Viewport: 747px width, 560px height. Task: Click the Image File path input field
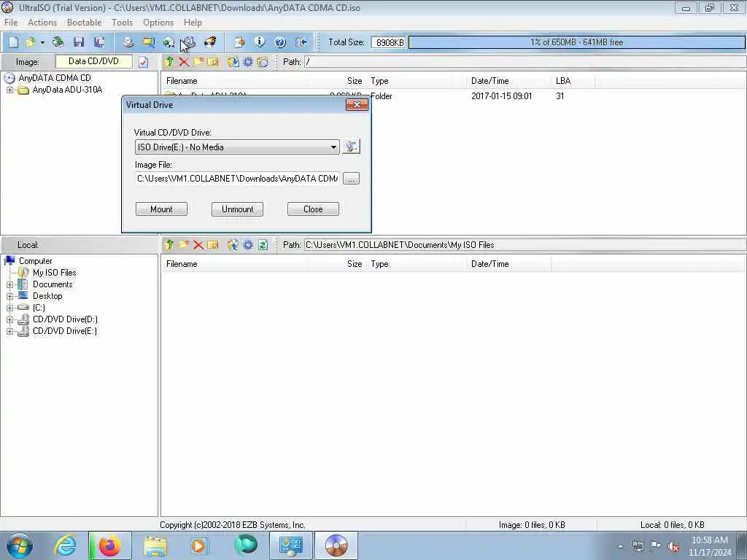point(237,179)
